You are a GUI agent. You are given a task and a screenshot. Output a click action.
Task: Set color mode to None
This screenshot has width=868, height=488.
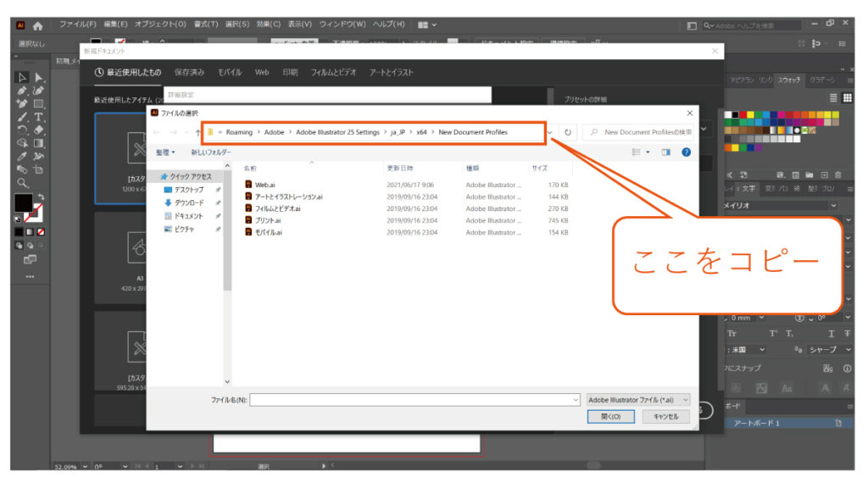tap(41, 232)
